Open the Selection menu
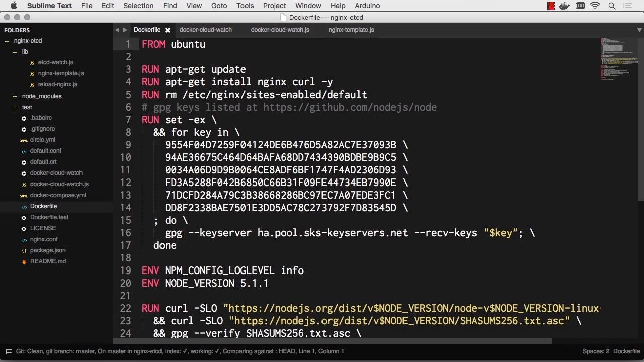Image resolution: width=644 pixels, height=362 pixels. (x=138, y=6)
